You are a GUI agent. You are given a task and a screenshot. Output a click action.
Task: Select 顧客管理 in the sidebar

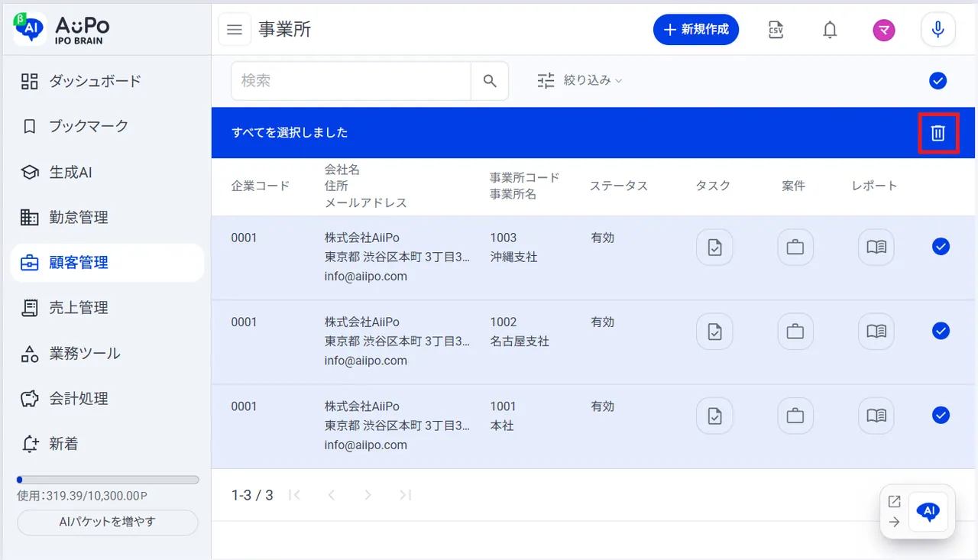108,263
